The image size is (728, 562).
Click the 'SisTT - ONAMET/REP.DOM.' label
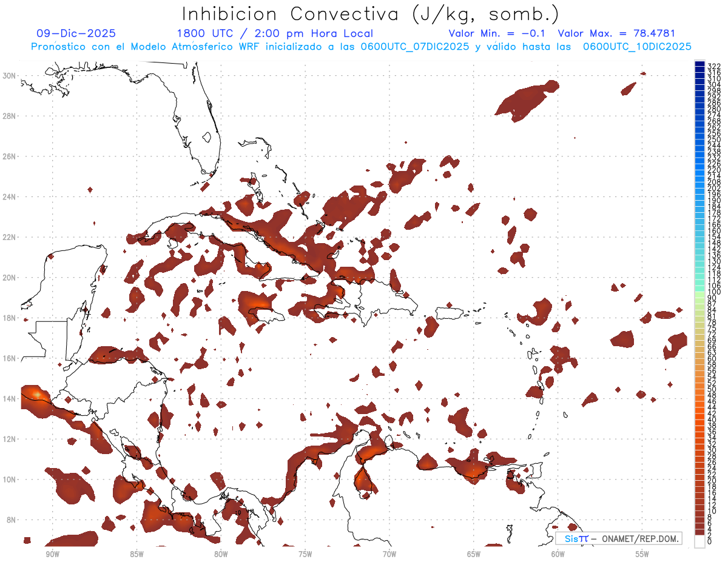click(619, 539)
